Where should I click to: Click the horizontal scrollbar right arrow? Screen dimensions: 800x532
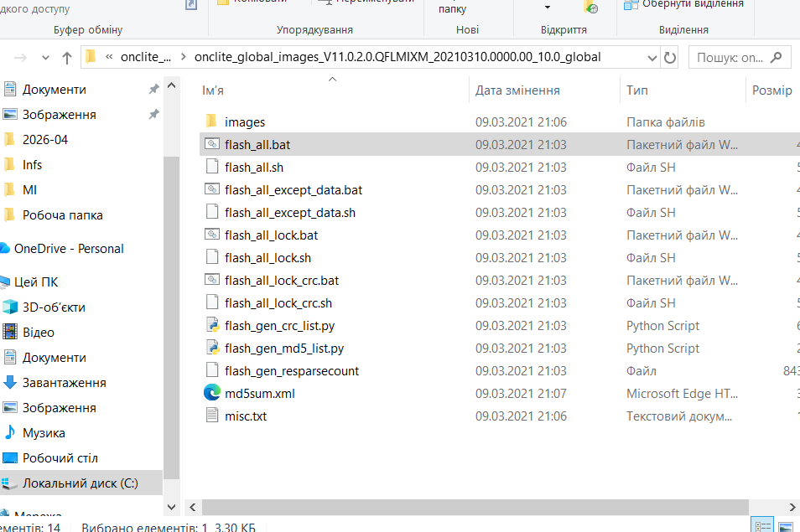(792, 507)
